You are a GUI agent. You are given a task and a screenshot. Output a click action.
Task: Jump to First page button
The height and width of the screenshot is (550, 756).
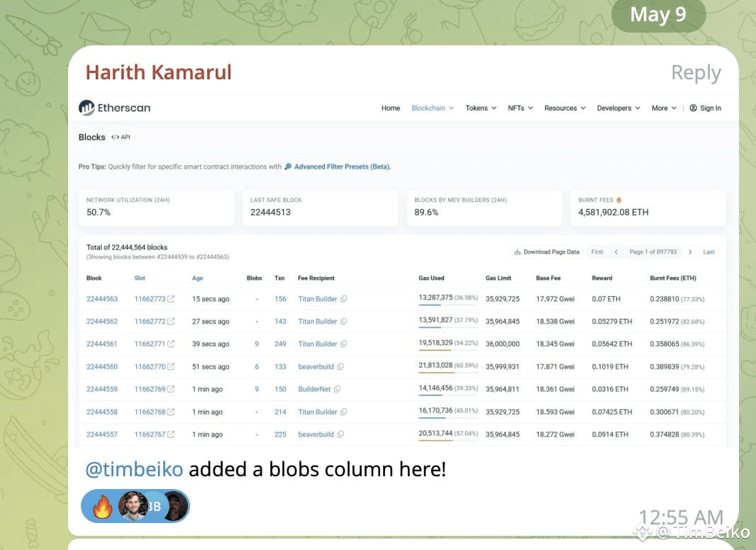pos(597,252)
